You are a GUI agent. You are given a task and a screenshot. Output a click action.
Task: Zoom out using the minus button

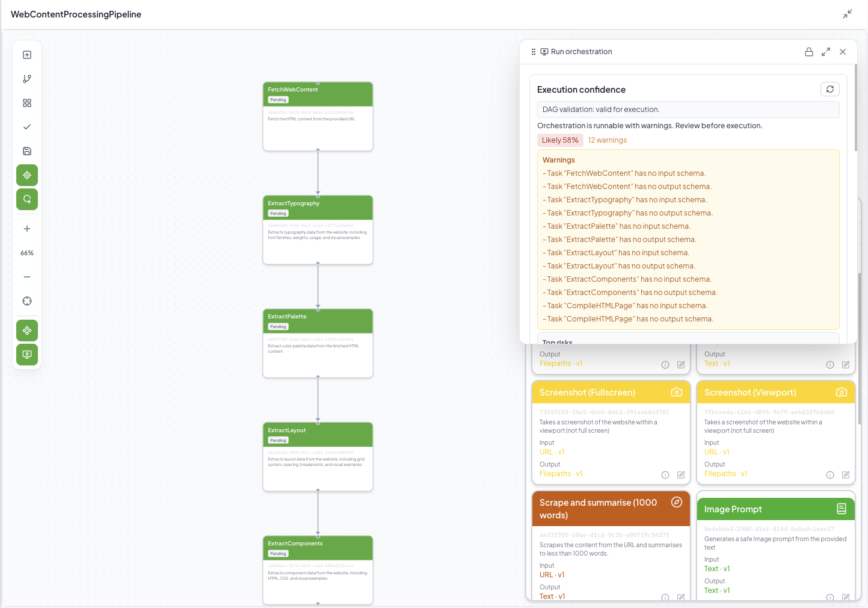click(x=27, y=277)
